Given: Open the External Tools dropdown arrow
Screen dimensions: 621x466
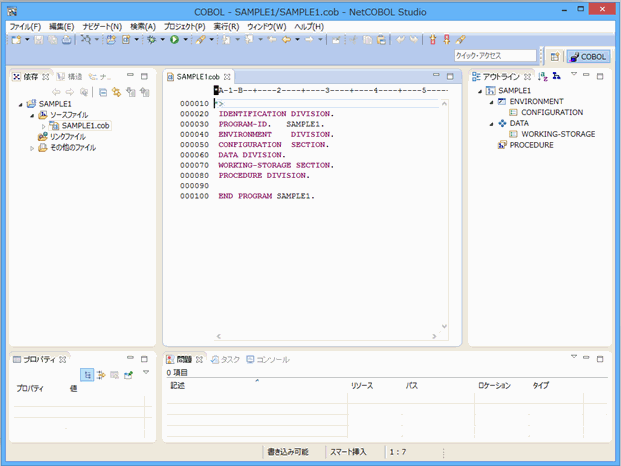Looking at the screenshot, I should pyautogui.click(x=211, y=40).
